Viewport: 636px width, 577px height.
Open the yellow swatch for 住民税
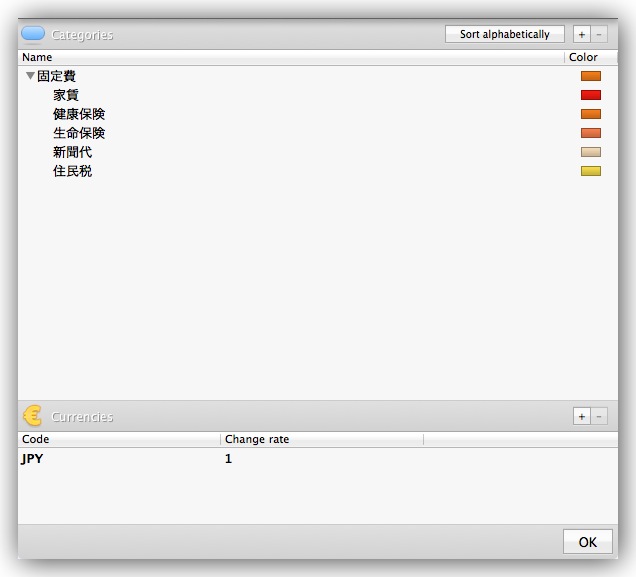590,171
